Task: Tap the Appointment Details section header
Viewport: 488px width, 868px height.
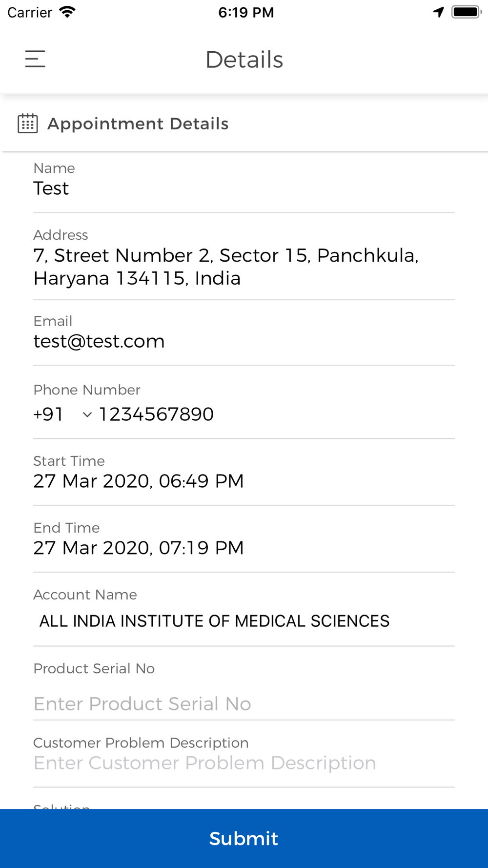Action: 138,124
